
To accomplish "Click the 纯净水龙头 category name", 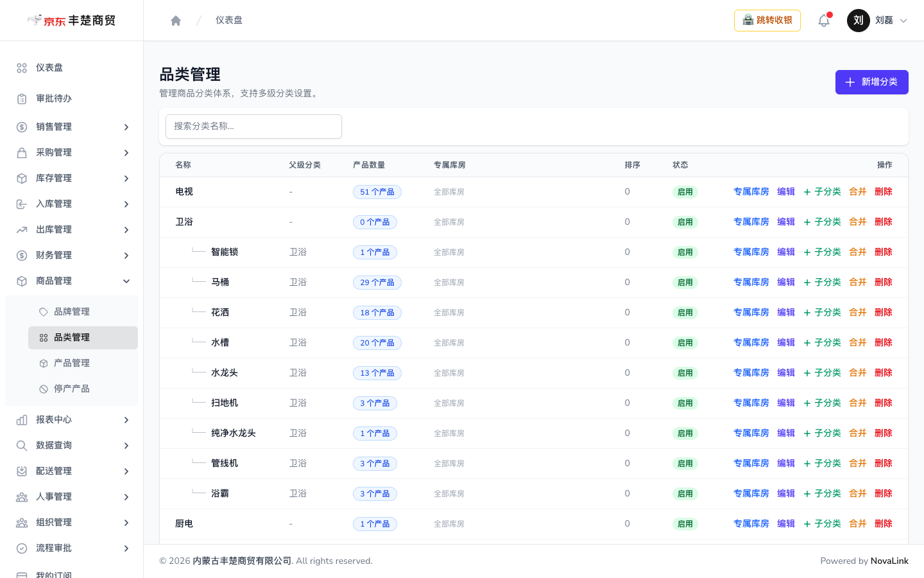I will pos(234,433).
